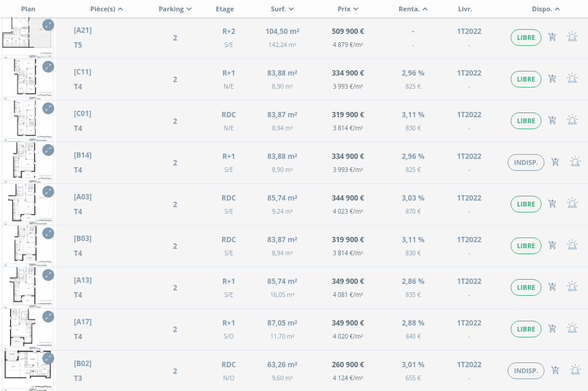This screenshot has width=588, height=391.
Task: Open lot [A03] reference link
Action: click(83, 197)
